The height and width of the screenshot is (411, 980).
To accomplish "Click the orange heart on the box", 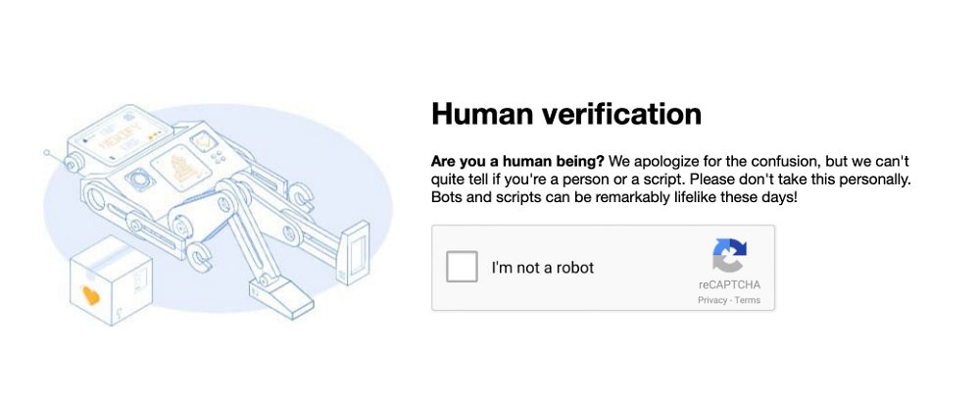I will pyautogui.click(x=90, y=294).
